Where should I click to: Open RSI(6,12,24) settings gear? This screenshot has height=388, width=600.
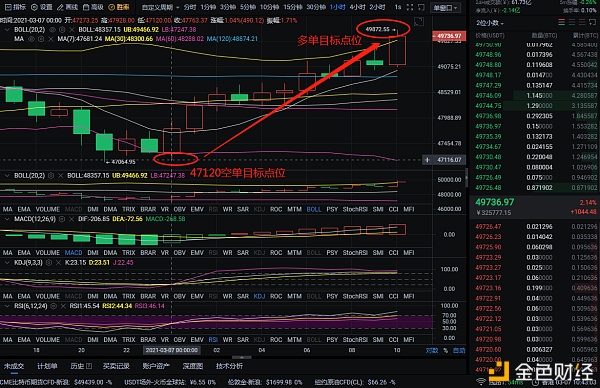[x=54, y=306]
